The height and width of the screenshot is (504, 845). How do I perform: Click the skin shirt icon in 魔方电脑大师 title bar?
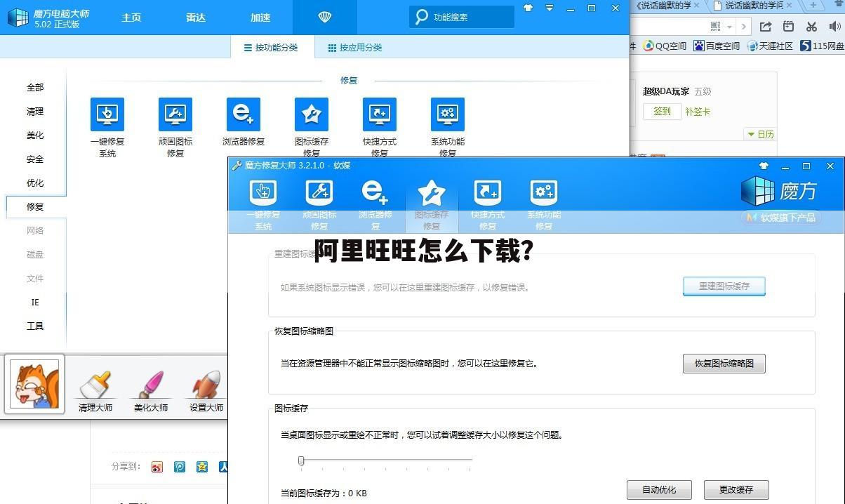click(x=528, y=8)
